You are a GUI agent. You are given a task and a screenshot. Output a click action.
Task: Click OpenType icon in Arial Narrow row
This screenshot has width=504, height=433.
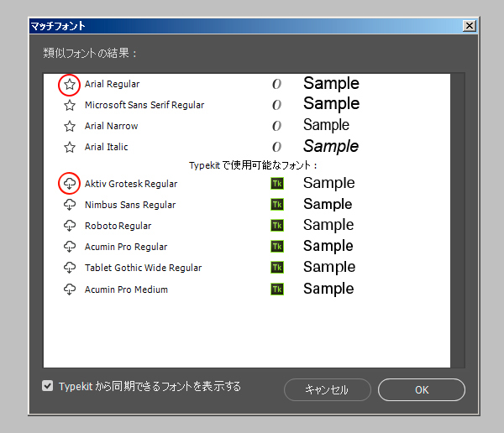point(276,126)
